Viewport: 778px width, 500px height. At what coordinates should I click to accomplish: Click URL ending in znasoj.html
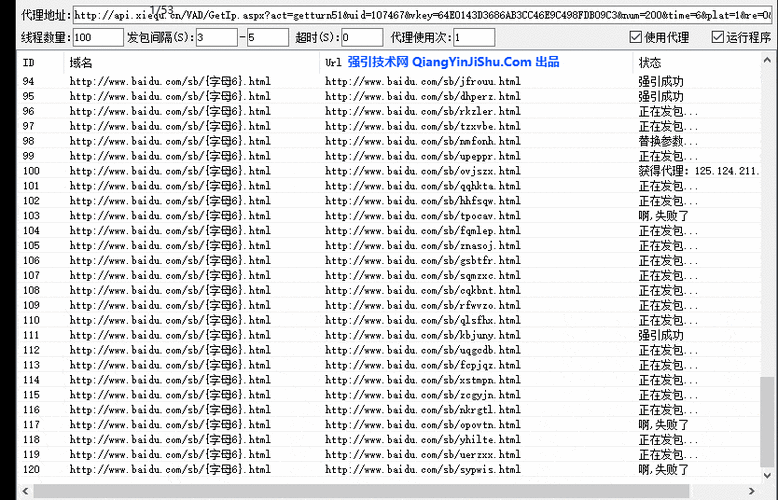423,245
